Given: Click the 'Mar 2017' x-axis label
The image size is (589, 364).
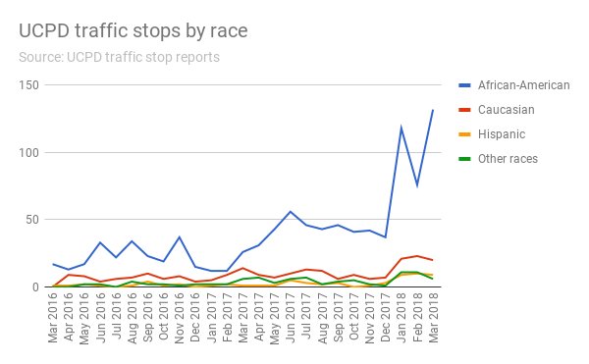Looking at the screenshot, I should coord(243,318).
